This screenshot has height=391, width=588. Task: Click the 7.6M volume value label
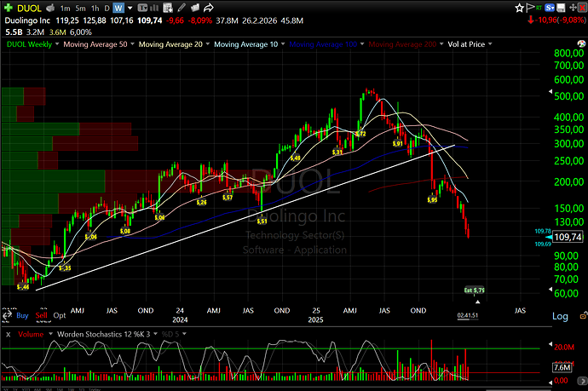tap(562, 367)
